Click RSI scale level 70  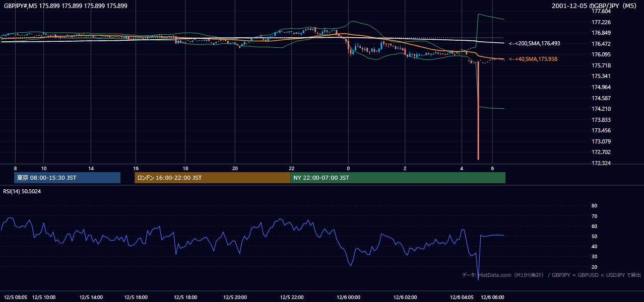coord(594,216)
